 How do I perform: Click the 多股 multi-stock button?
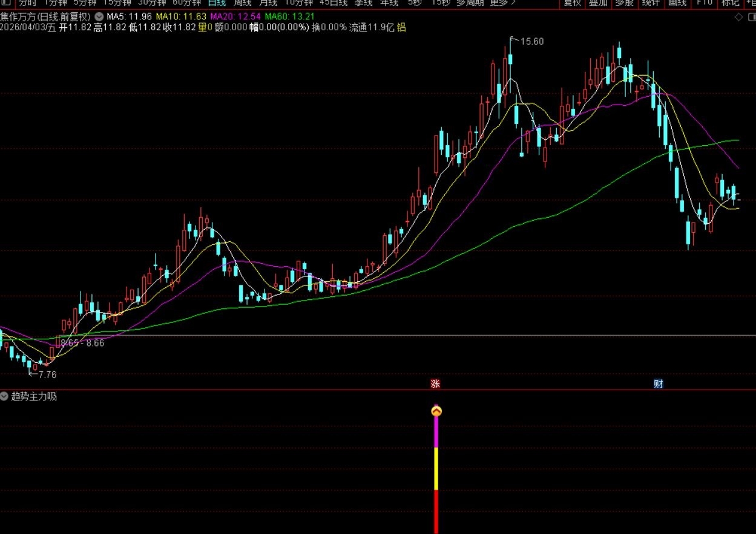click(625, 3)
